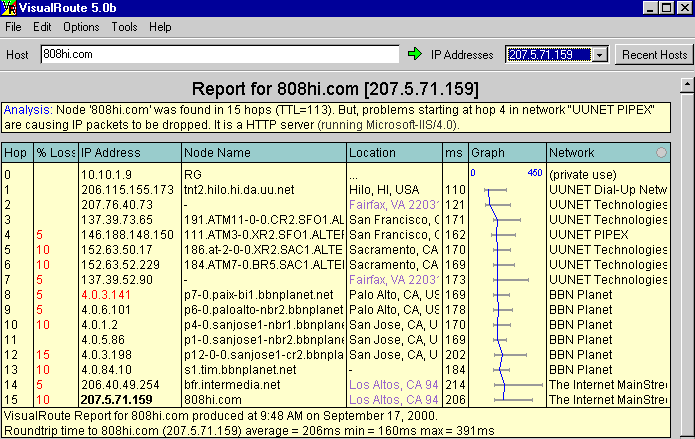Viewport: 695px width, 439px height.
Task: Click the Recent Hosts button
Action: coord(654,55)
